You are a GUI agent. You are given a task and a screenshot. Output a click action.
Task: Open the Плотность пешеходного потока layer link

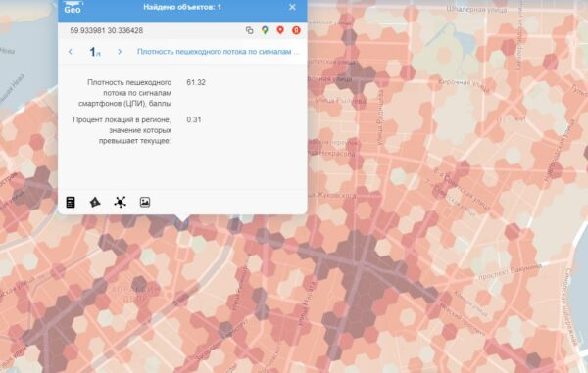point(219,52)
